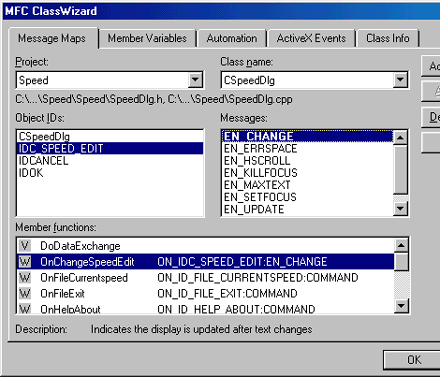Select CSpeedDlg in Object IDs list
This screenshot has width=440, height=377.
click(x=110, y=136)
